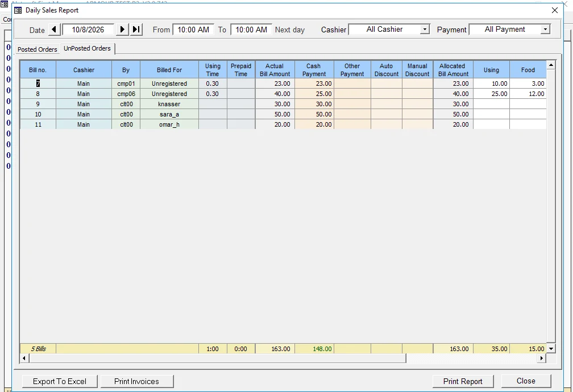This screenshot has width=573, height=392.
Task: Click the Food column header
Action: 528,70
